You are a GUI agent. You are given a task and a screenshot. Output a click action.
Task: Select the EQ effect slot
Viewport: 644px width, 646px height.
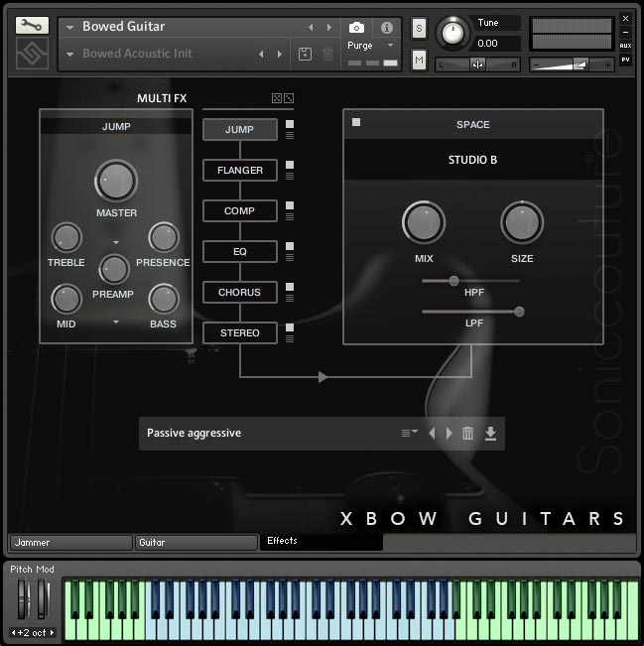pos(240,251)
